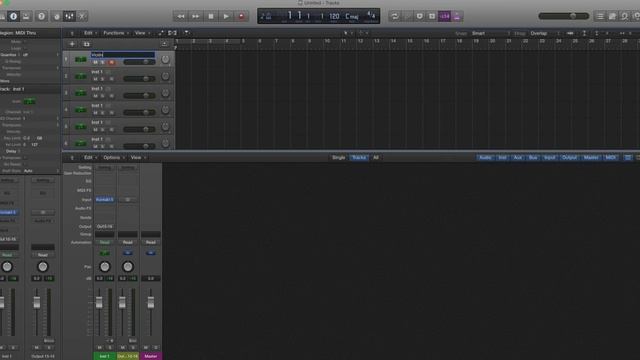The width and height of the screenshot is (640, 360).
Task: Toggle Cycle mode button
Action: click(395, 16)
